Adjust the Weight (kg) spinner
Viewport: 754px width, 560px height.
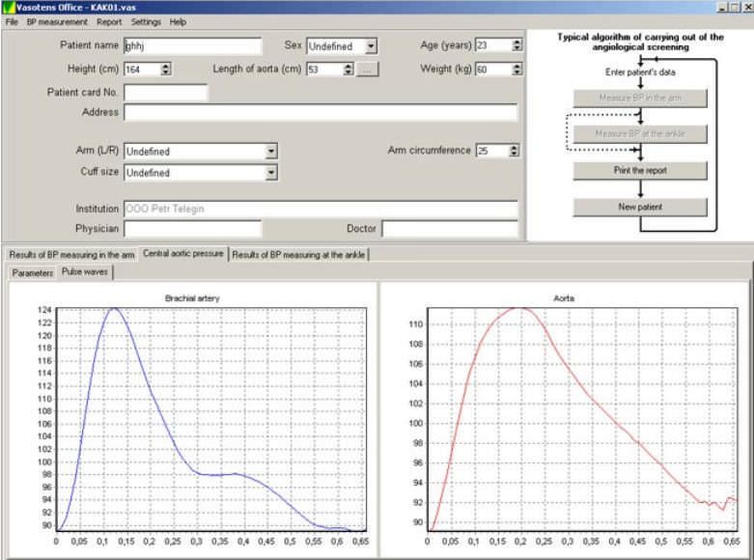(x=517, y=70)
